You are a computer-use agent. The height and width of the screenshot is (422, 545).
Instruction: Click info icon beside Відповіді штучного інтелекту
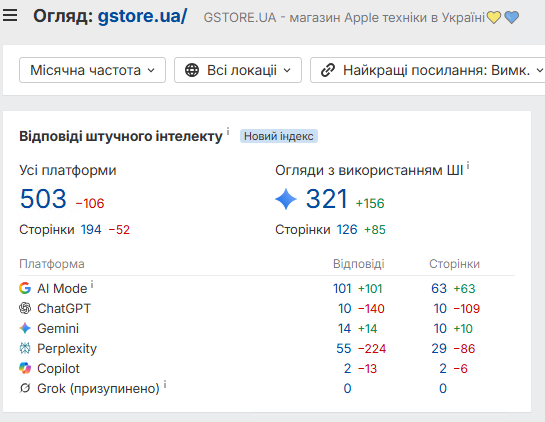tap(228, 131)
